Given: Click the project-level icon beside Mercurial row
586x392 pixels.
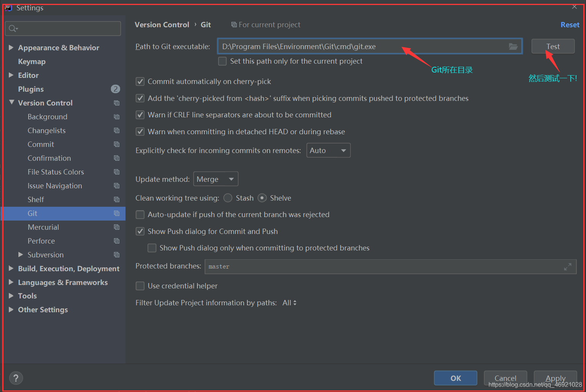Looking at the screenshot, I should (x=117, y=227).
